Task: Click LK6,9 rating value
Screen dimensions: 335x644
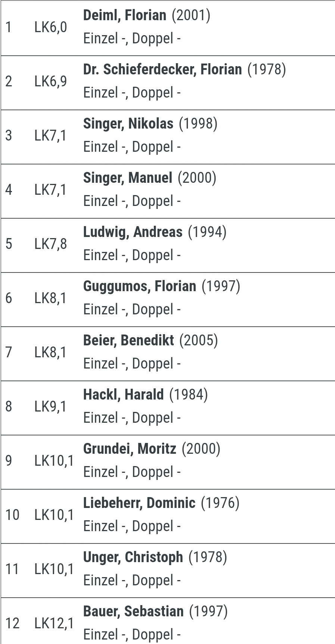Action: point(50,81)
